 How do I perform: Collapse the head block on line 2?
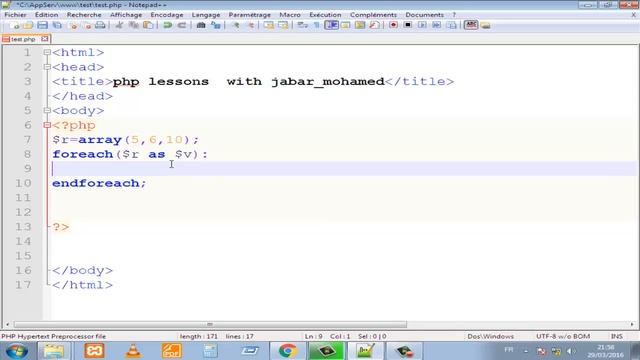click(47, 67)
